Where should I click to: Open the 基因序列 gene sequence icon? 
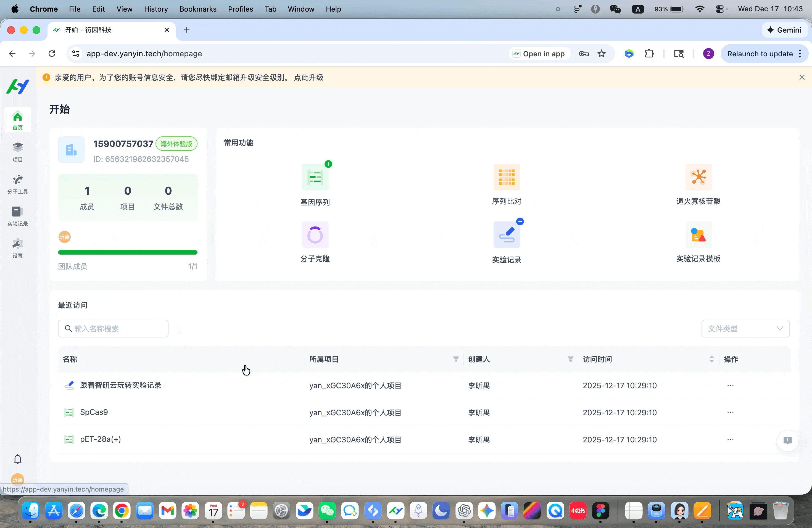click(x=315, y=177)
